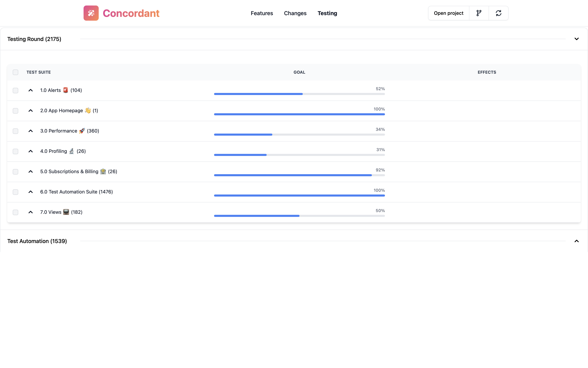
Task: Collapse the 3.0 Performance suite row
Action: click(30, 131)
